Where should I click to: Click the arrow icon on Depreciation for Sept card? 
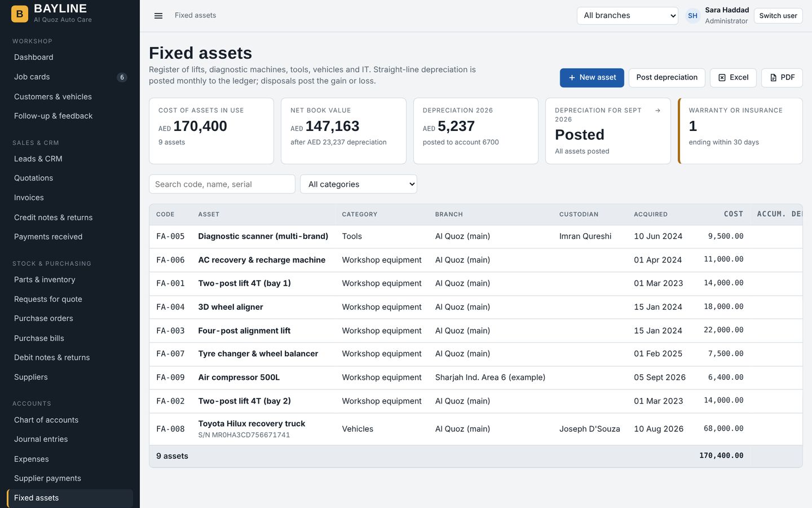coord(657,111)
